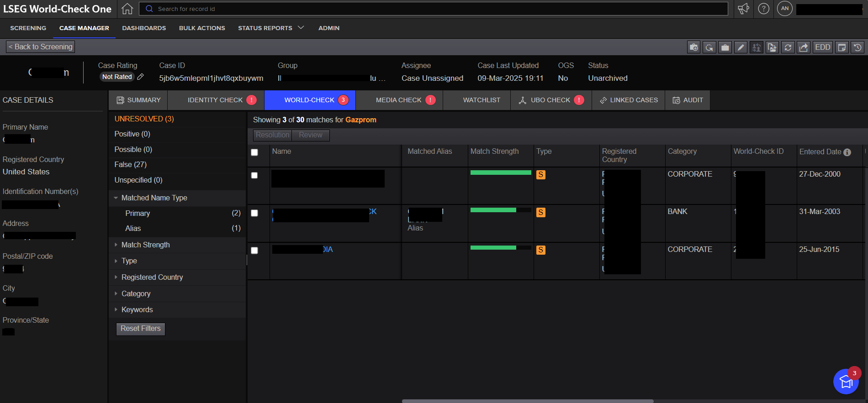The width and height of the screenshot is (868, 403).
Task: Switch to the Summary tab
Action: (138, 100)
